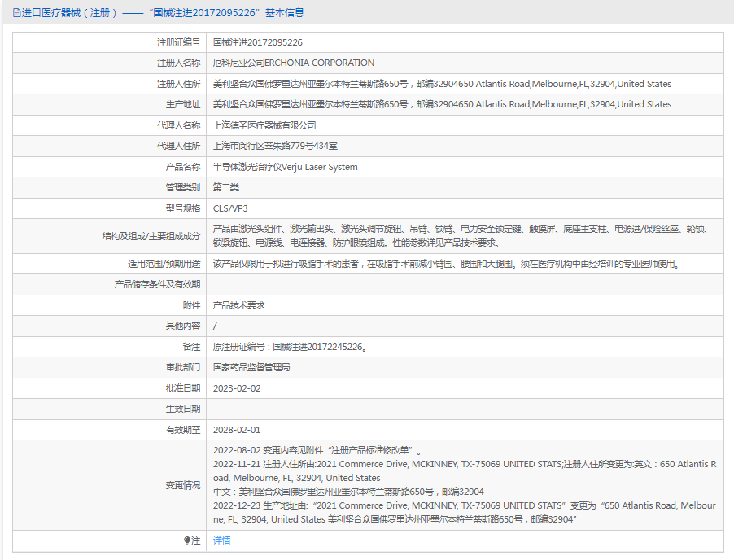Select the CLS/VP3 model specification cell
Image resolution: width=734 pixels, height=560 pixels.
[x=230, y=208]
